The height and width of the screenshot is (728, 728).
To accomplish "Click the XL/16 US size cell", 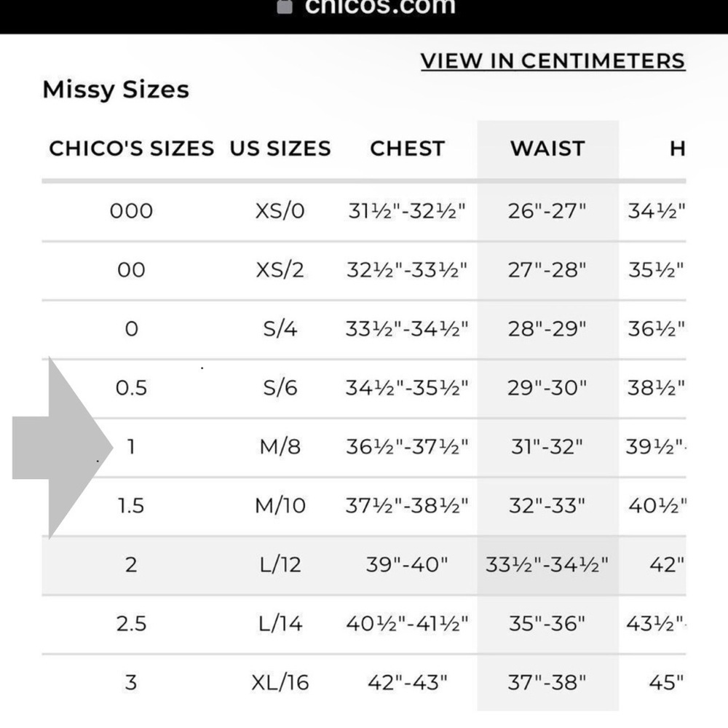I will click(280, 683).
